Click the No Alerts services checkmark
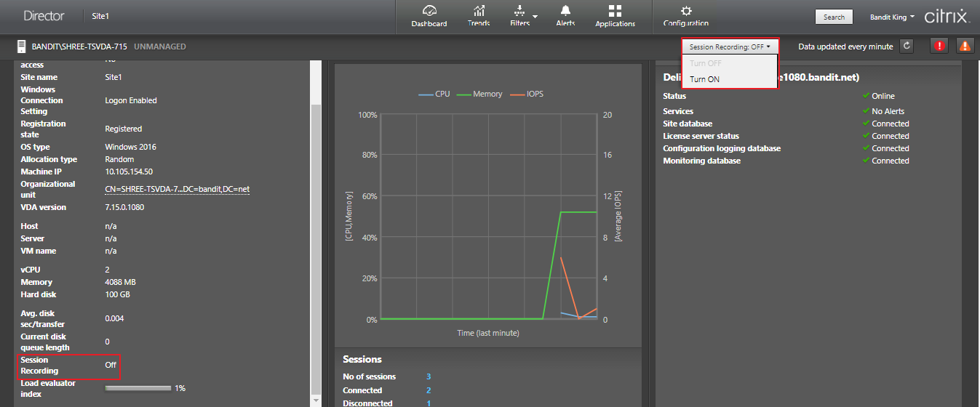The image size is (980, 407). [866, 111]
